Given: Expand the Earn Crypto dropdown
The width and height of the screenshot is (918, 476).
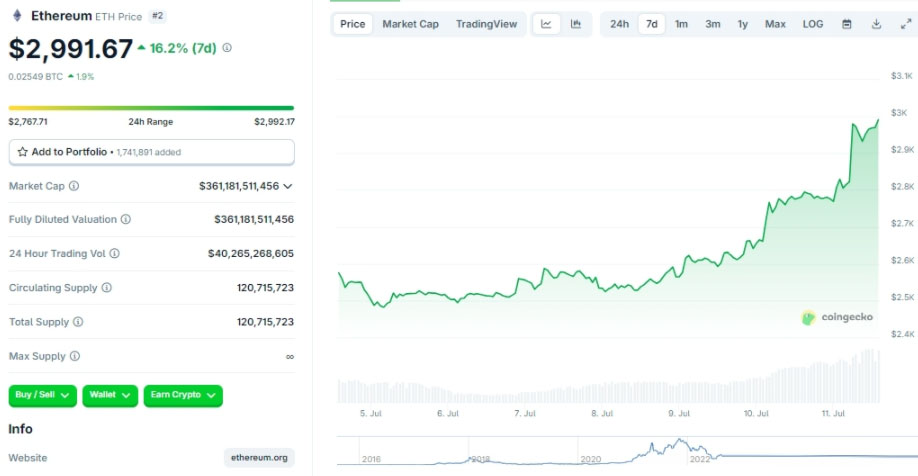Looking at the screenshot, I should click(x=183, y=395).
